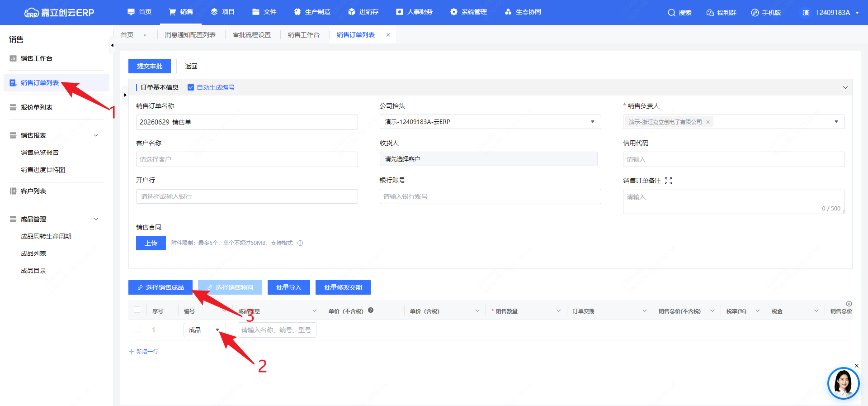Viewport: 868px width, 406px height.
Task: Open the 销售负责人 dropdown arrow
Action: pyautogui.click(x=836, y=122)
